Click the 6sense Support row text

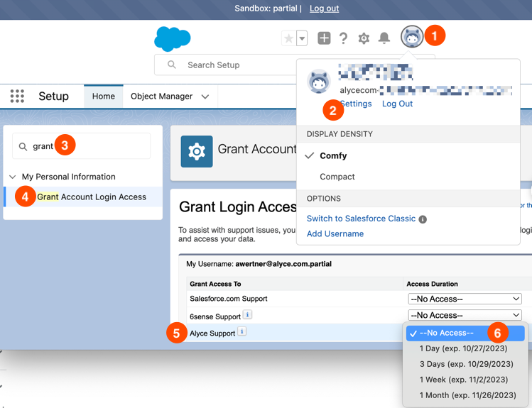(215, 316)
